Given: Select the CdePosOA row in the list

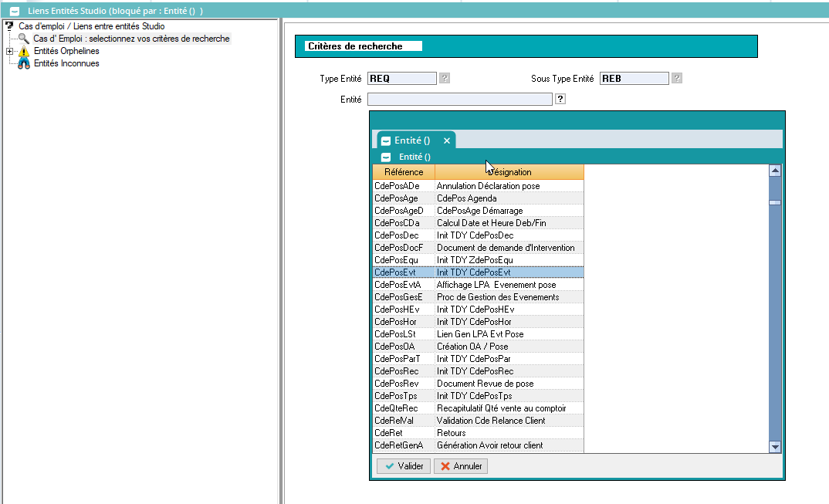Looking at the screenshot, I should point(478,347).
